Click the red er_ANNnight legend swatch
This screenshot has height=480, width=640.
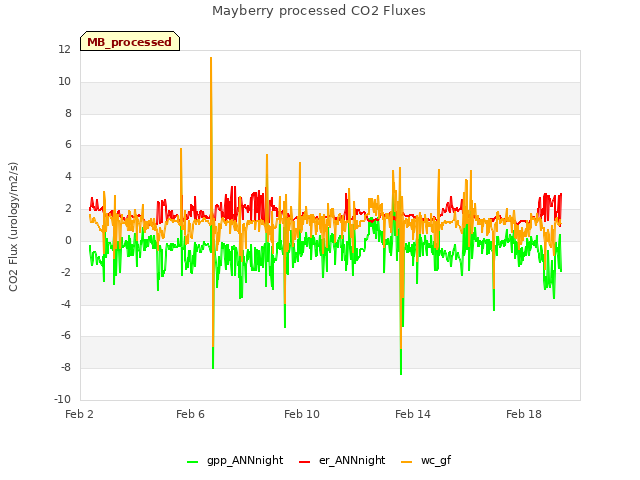tap(304, 462)
